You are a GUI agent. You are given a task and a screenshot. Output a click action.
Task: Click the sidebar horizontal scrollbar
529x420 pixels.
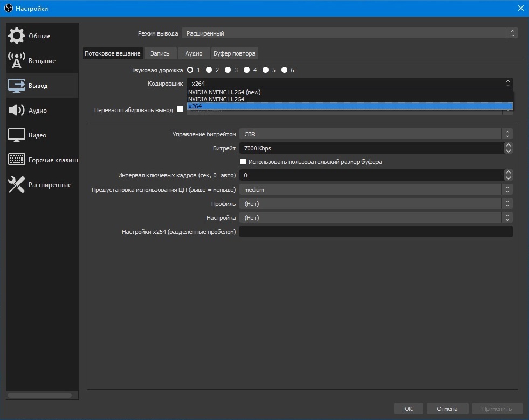(39, 395)
